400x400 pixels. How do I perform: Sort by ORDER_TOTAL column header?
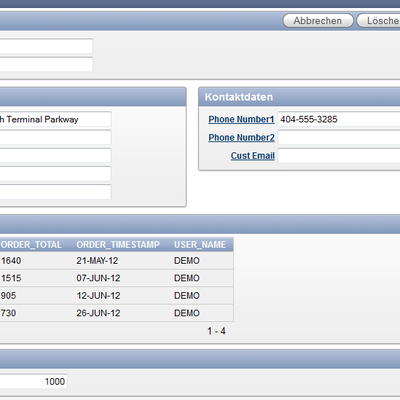(31, 245)
